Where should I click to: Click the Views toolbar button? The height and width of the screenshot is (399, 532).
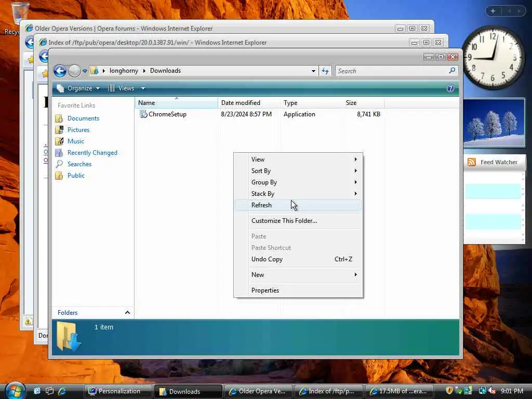pyautogui.click(x=121, y=88)
